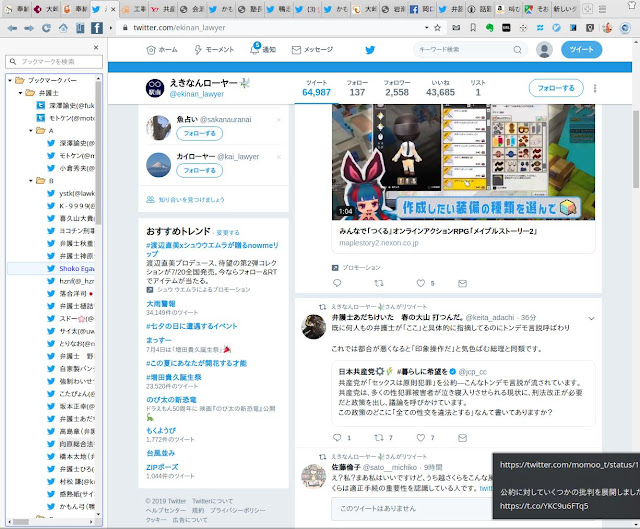The height and width of the screenshot is (529, 640).
Task: Collapse the ブックマークバー folder
Action: [10, 80]
